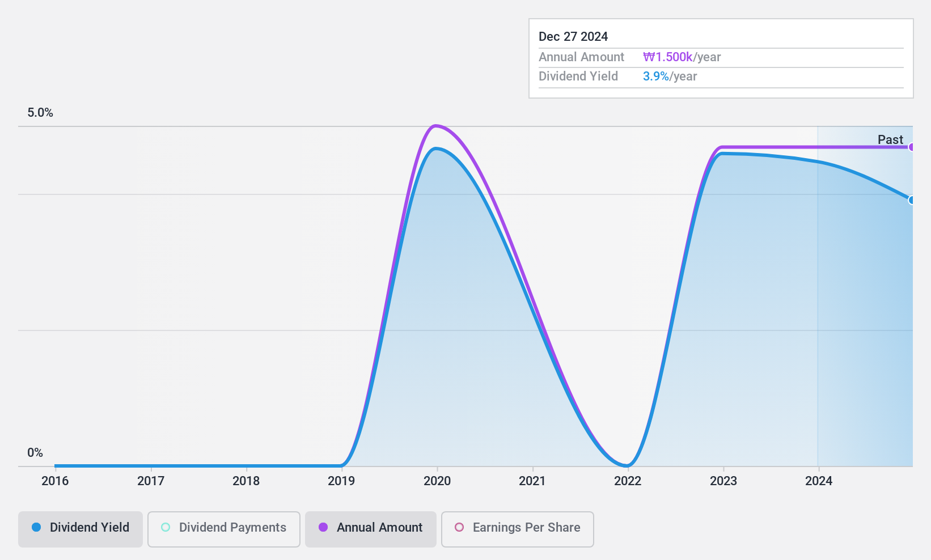Click the 2023 x-axis label
The height and width of the screenshot is (560, 931).
pos(723,481)
